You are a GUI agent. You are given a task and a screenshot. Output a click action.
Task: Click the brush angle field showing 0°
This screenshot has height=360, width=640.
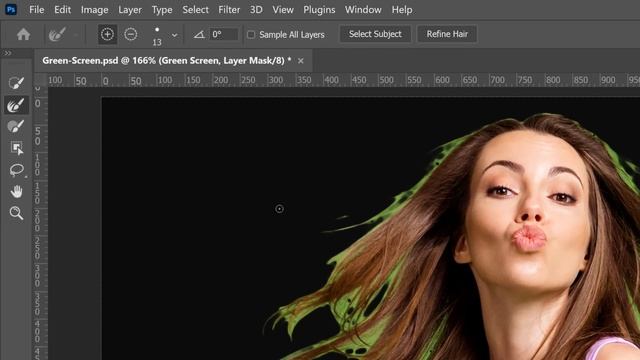point(224,34)
